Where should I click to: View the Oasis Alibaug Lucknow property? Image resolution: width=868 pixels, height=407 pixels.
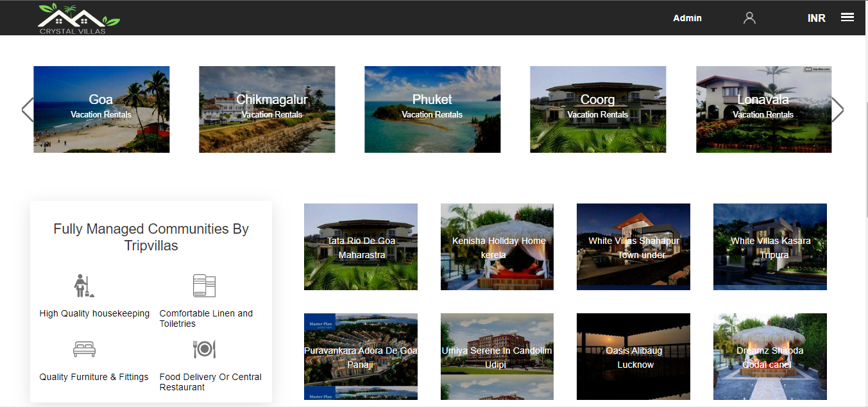click(633, 356)
